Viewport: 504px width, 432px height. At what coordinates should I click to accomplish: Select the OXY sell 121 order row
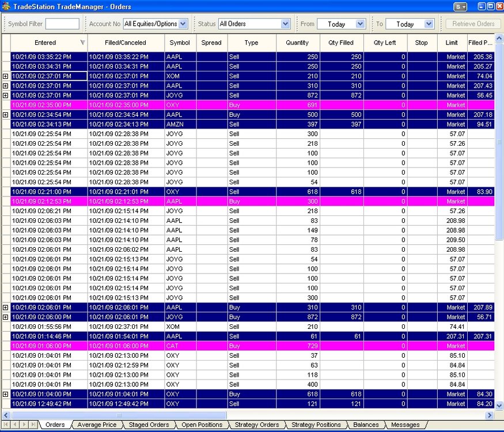click(252, 404)
